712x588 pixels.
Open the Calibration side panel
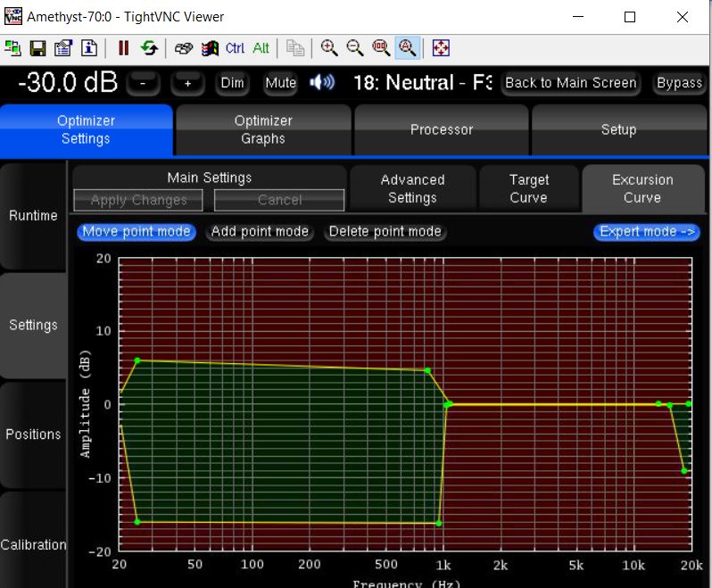click(33, 544)
